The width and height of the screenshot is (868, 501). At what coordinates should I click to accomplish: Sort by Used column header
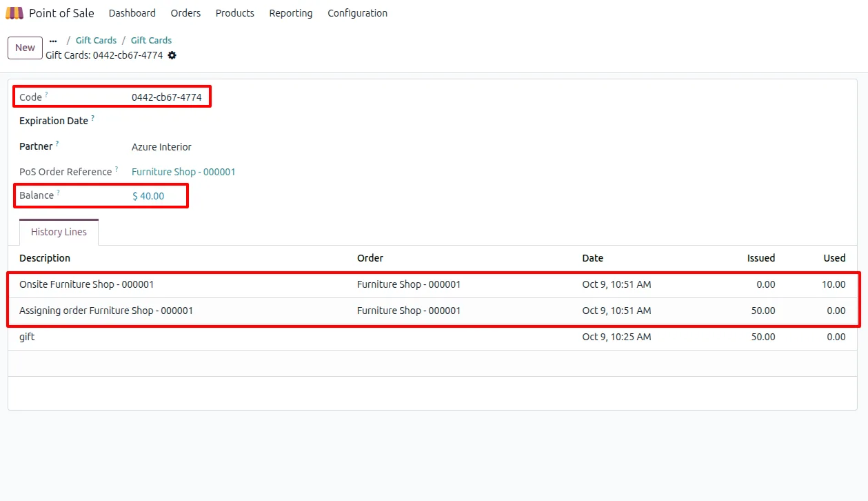[834, 258]
